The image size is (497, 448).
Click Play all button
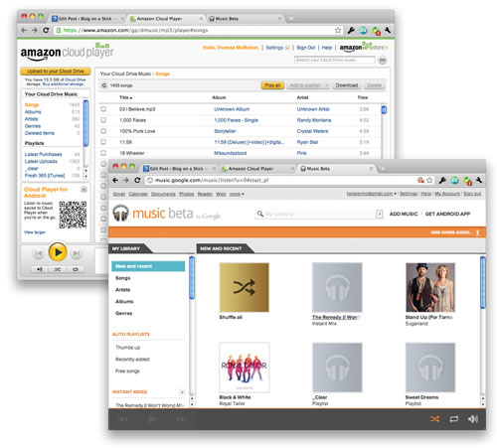(x=272, y=85)
